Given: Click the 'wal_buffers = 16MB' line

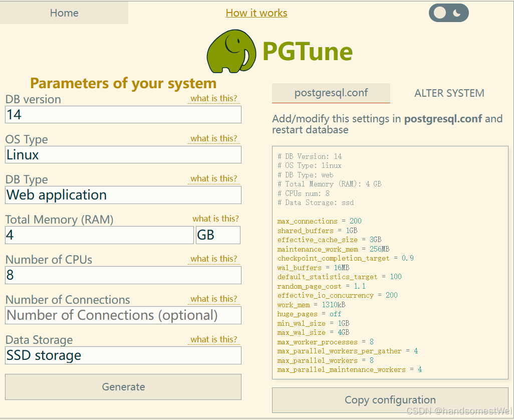Looking at the screenshot, I should pos(314,268).
